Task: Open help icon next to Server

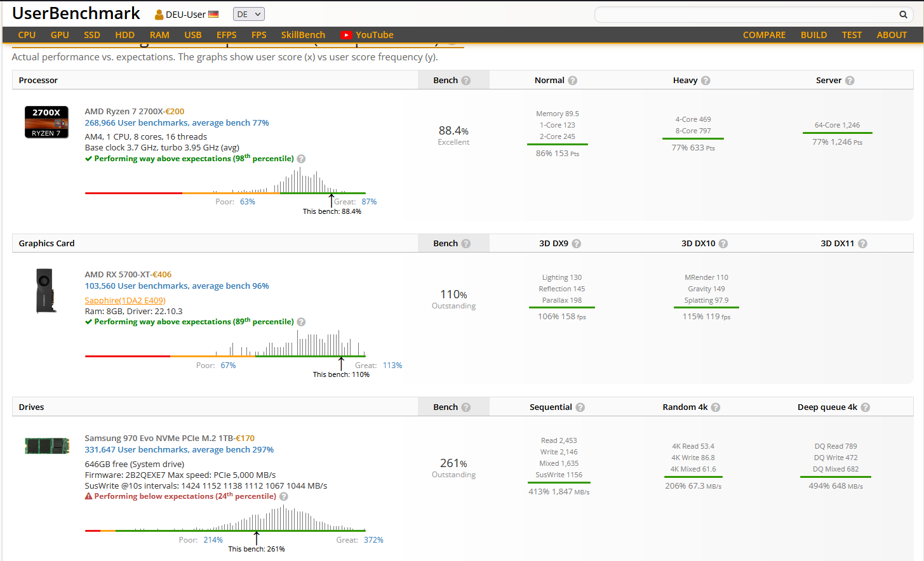Action: (850, 81)
